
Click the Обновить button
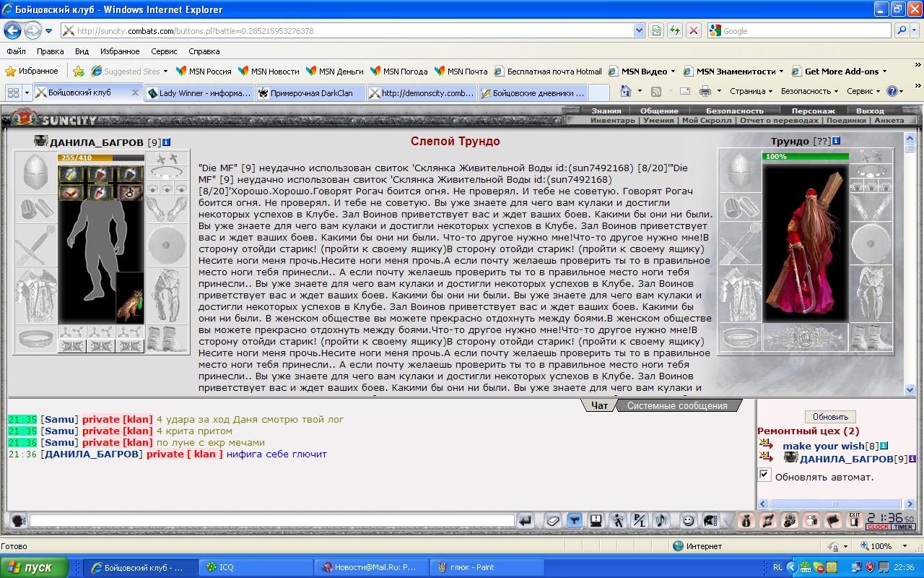tap(830, 417)
